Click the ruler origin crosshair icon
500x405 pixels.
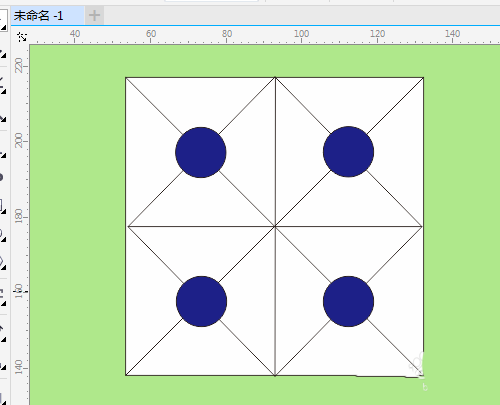click(x=22, y=37)
